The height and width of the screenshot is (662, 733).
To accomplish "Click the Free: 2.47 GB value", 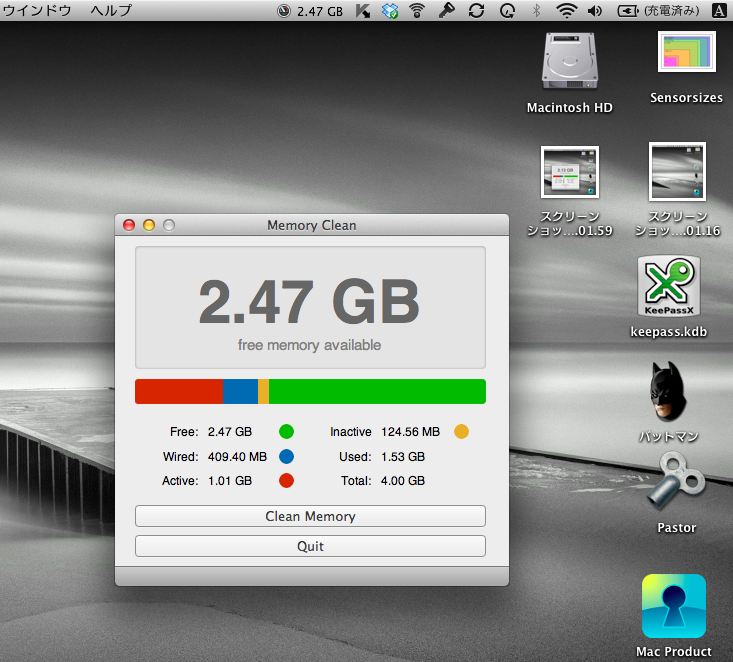I will (x=230, y=432).
